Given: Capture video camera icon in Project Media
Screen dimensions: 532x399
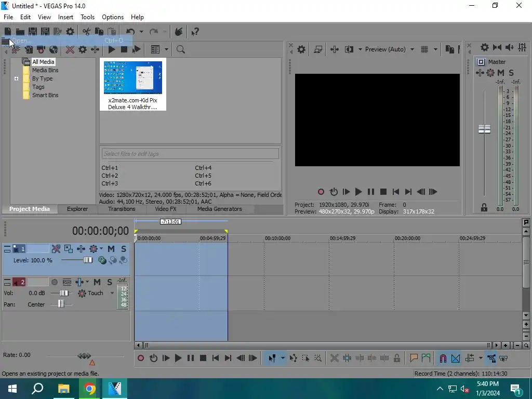Looking at the screenshot, I should (41, 49).
